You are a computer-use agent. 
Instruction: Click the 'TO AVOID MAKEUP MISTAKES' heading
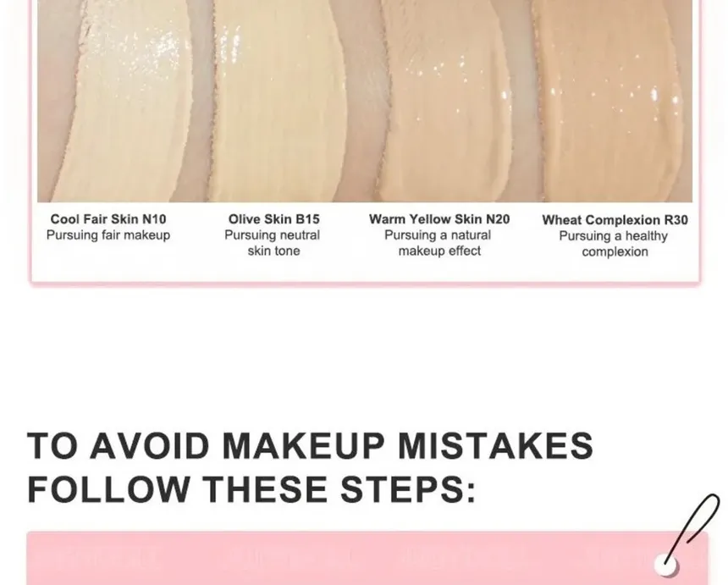(x=310, y=445)
